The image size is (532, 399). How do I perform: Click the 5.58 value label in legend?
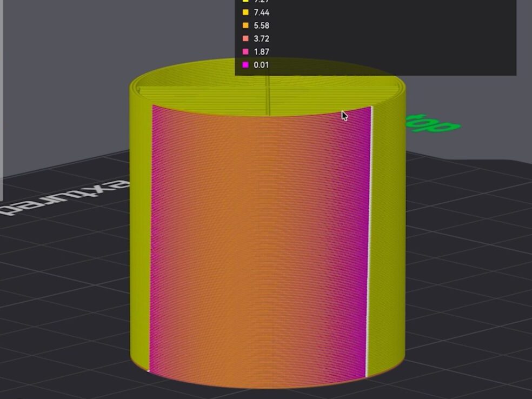click(261, 25)
